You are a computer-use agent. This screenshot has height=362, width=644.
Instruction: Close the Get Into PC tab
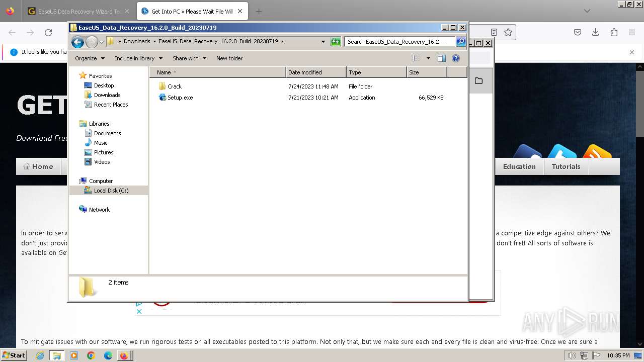click(240, 11)
